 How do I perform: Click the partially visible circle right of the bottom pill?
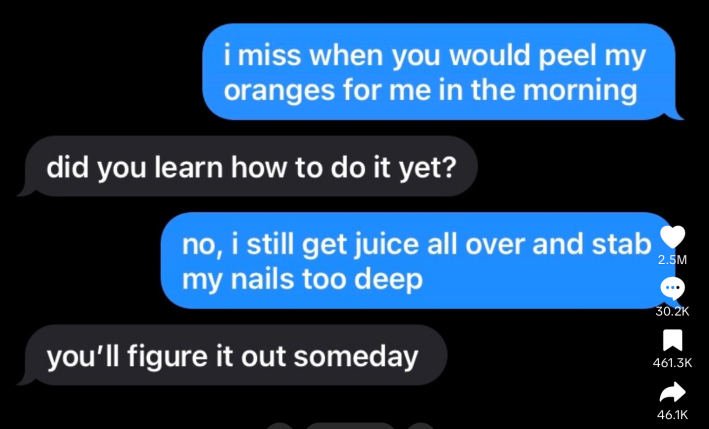pyautogui.click(x=422, y=426)
